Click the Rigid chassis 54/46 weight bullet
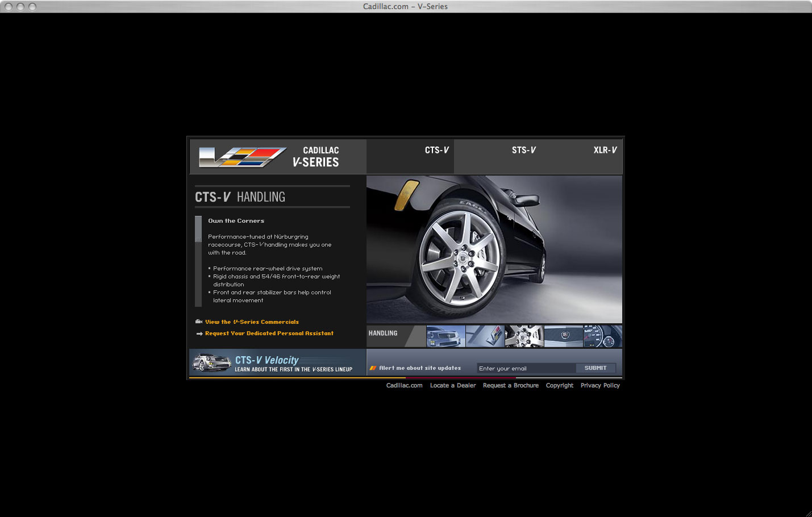The image size is (812, 517). coord(276,281)
